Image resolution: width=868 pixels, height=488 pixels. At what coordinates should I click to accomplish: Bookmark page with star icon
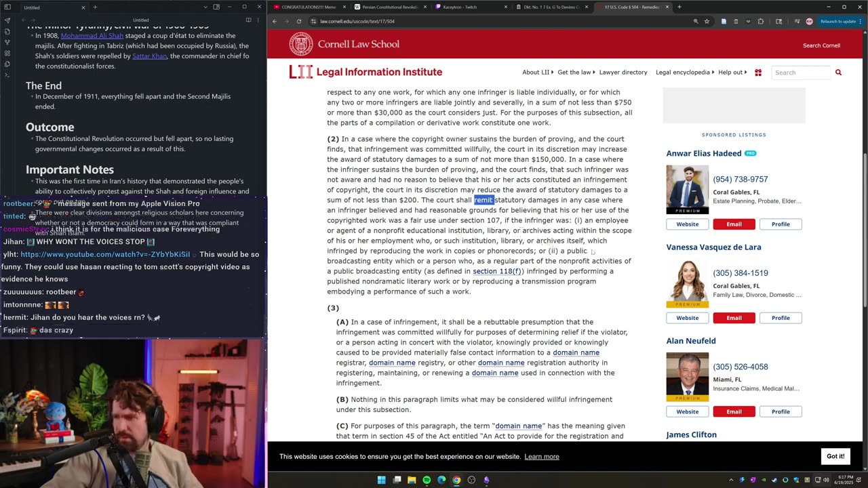[x=707, y=21]
